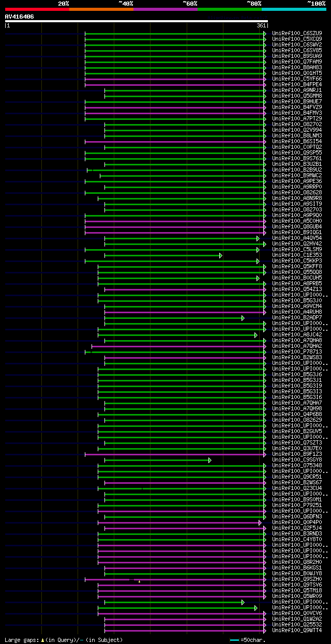Select the UniRef100_B8LNM3 label
The width and height of the screenshot is (331, 644).
(x=297, y=136)
